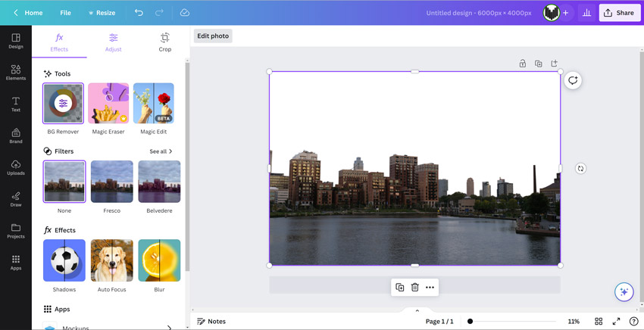Click the rotate handle beside the image
This screenshot has height=330, width=644.
click(x=580, y=168)
